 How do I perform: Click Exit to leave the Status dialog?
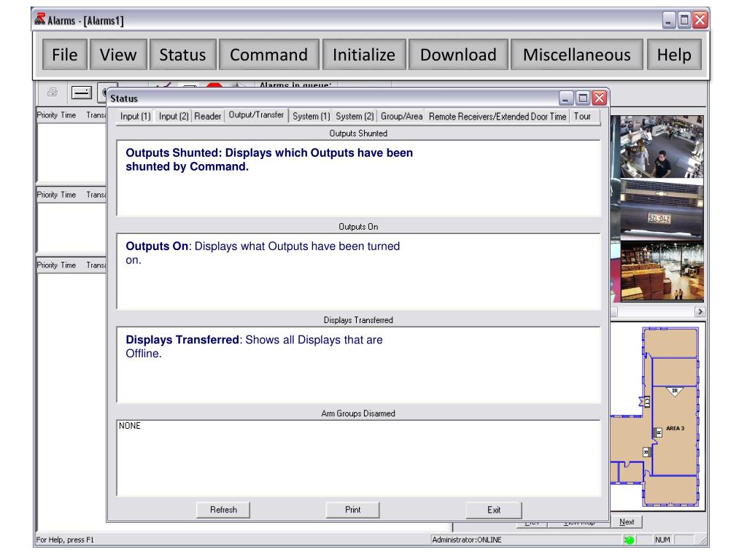(494, 510)
